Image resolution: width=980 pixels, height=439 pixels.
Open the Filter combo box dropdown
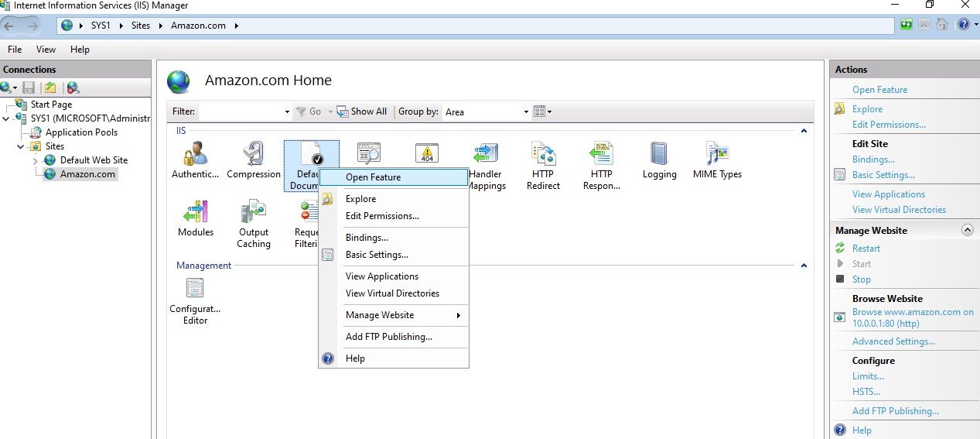(287, 111)
